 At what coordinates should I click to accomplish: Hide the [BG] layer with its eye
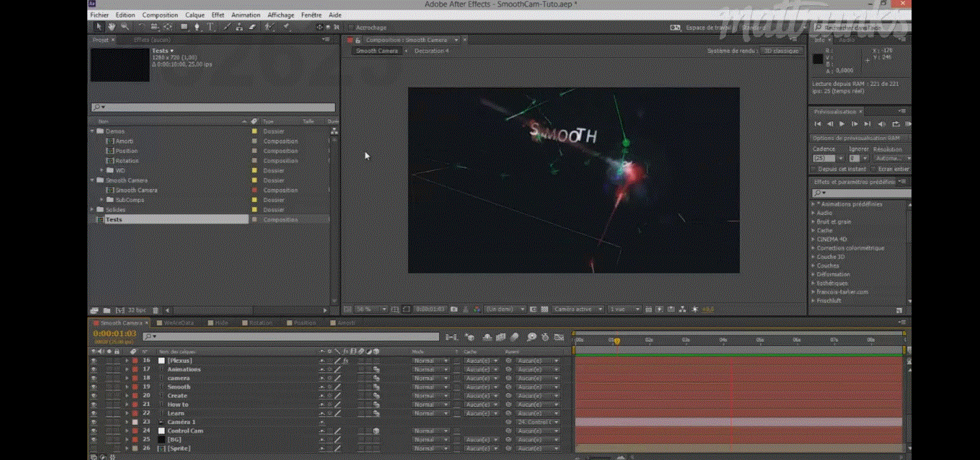click(x=94, y=440)
